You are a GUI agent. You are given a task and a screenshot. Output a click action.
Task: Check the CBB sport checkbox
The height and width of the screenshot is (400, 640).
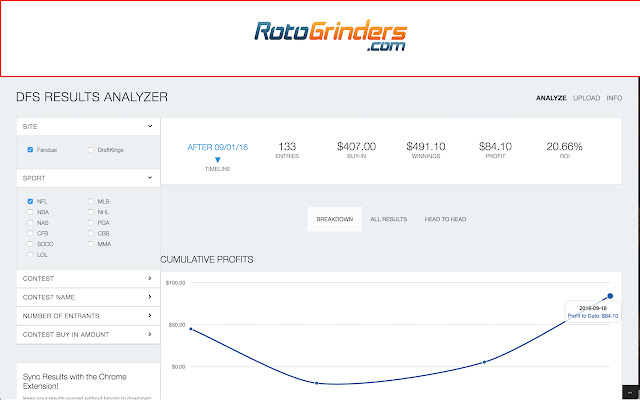click(91, 233)
